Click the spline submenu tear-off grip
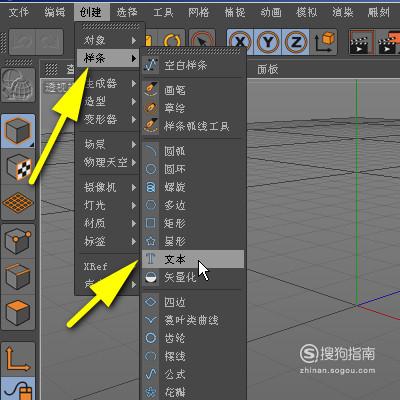Screen dimensions: 400x400 194,51
